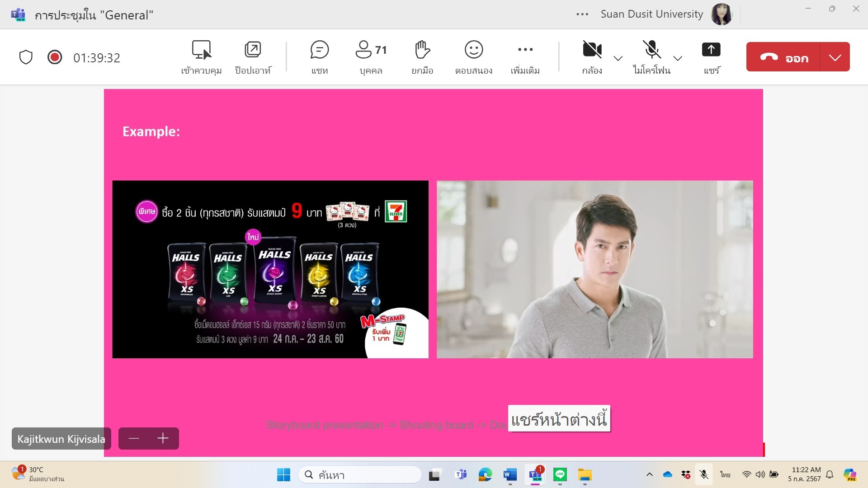Expand microphone options chevron next to ไมโครโฟน

tap(678, 58)
